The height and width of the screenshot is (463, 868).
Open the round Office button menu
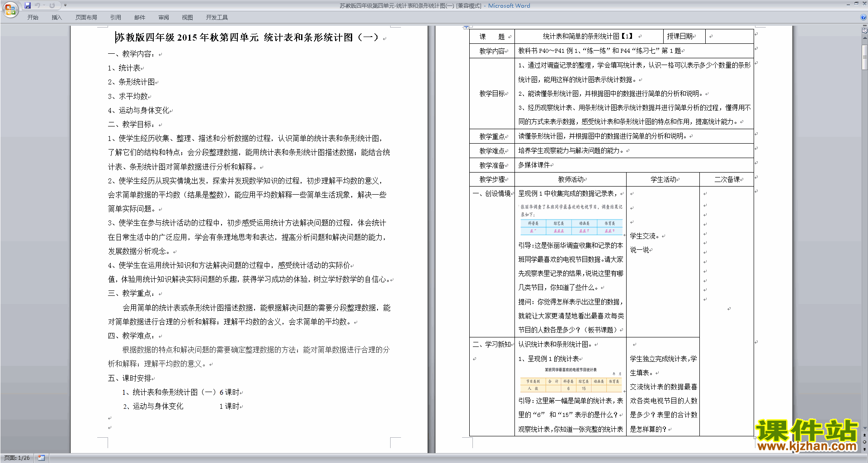click(x=10, y=9)
